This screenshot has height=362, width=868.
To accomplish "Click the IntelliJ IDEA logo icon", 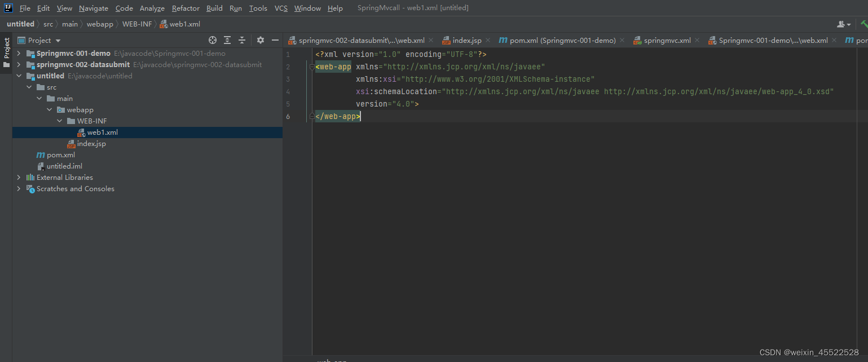I will tap(8, 8).
